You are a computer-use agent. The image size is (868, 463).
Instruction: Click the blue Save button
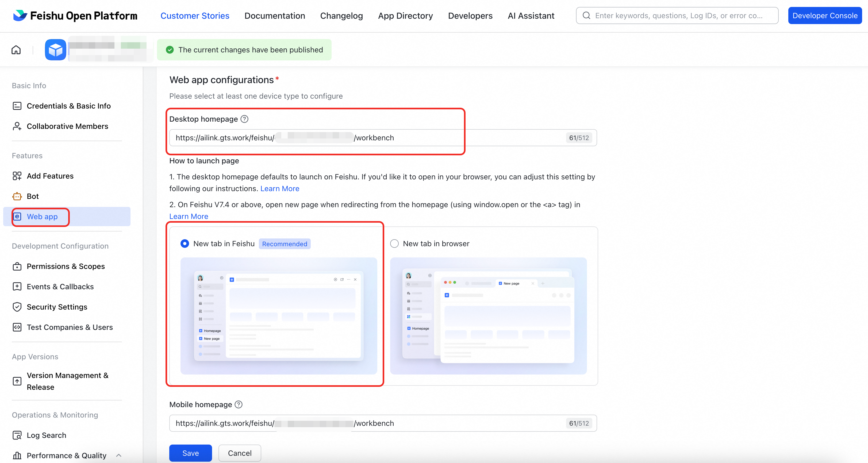[x=190, y=453]
